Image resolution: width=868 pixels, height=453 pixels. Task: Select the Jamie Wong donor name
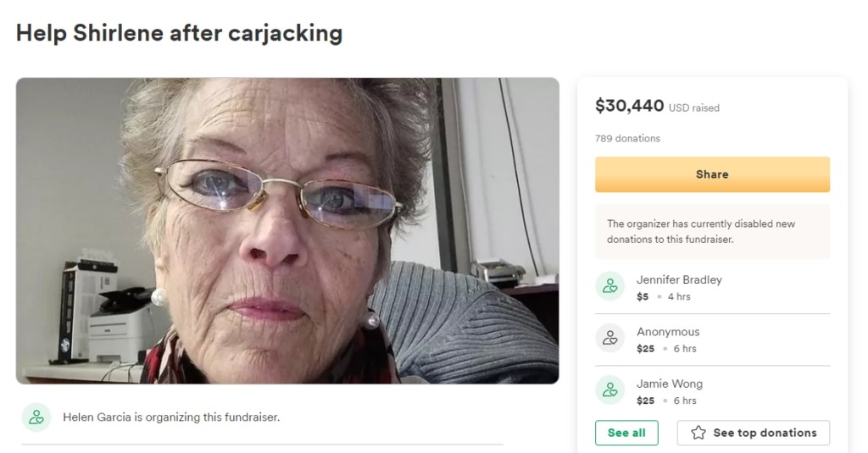pyautogui.click(x=670, y=384)
